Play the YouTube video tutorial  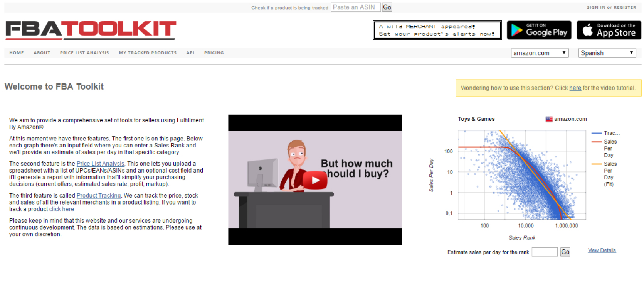pyautogui.click(x=315, y=180)
